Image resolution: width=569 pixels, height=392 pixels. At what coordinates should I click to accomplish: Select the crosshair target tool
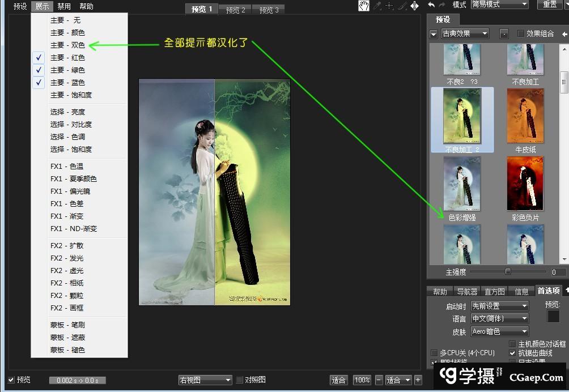pos(389,6)
